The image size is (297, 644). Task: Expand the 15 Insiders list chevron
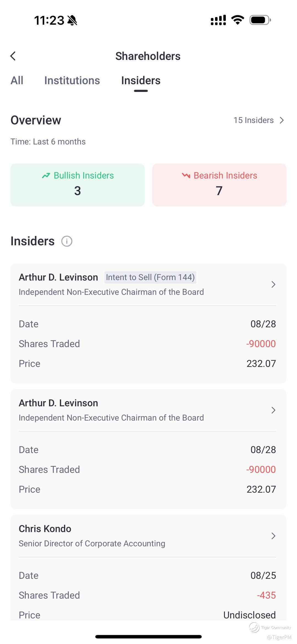click(282, 120)
